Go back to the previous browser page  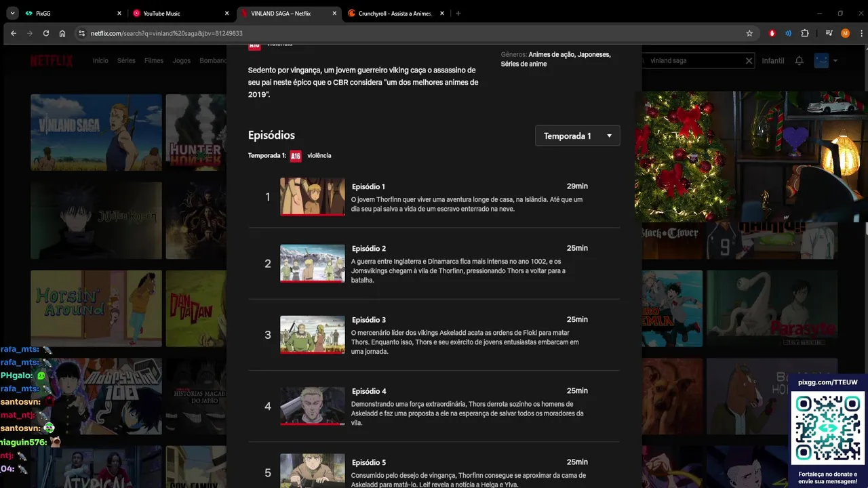point(13,33)
